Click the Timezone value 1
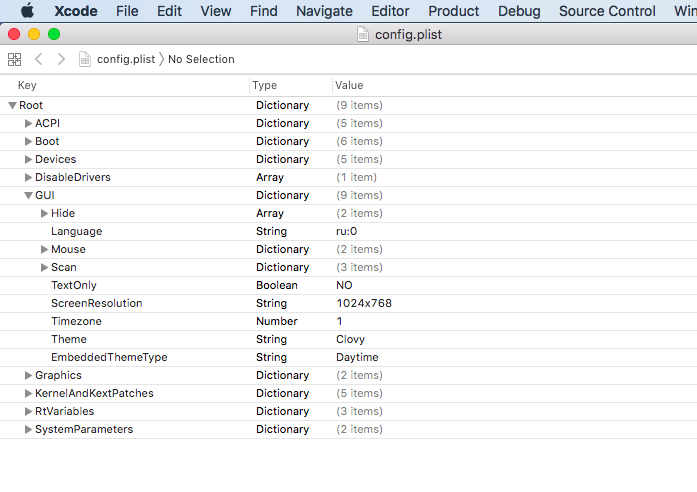Image resolution: width=697 pixels, height=492 pixels. (x=339, y=321)
